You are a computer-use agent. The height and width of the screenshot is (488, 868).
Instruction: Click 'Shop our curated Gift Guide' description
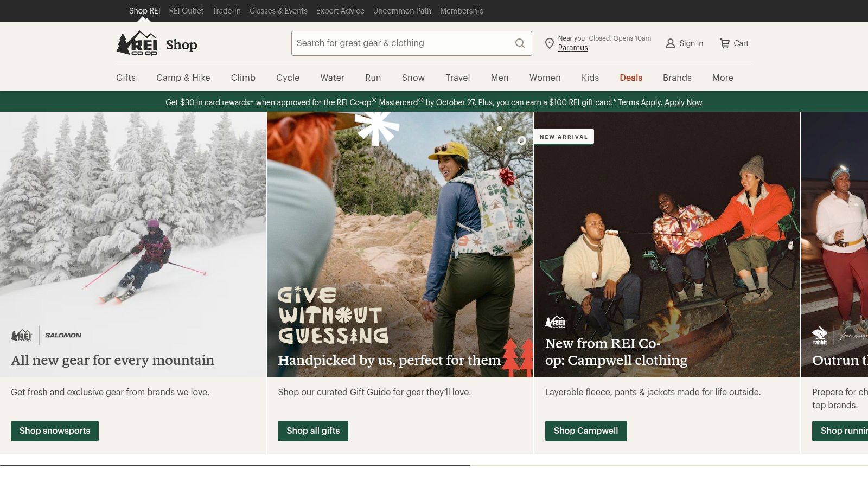point(374,392)
